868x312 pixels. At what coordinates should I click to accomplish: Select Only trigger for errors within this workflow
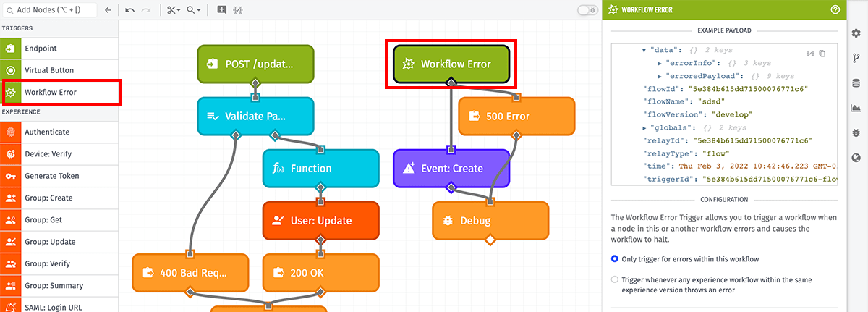coord(615,258)
